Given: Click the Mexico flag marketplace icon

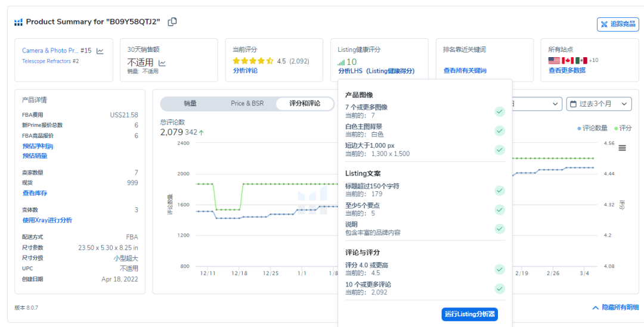Looking at the screenshot, I should (581, 61).
